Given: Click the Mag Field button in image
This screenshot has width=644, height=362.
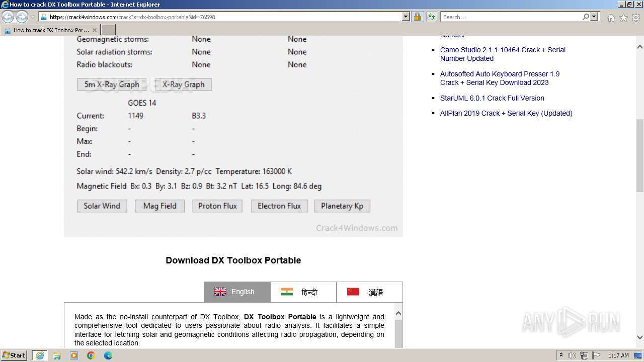Looking at the screenshot, I should (159, 206).
